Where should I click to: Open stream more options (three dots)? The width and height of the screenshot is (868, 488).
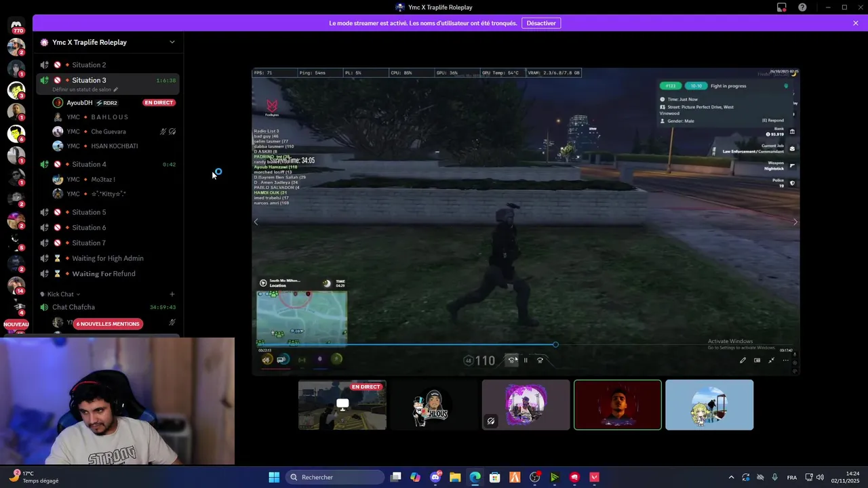(786, 360)
